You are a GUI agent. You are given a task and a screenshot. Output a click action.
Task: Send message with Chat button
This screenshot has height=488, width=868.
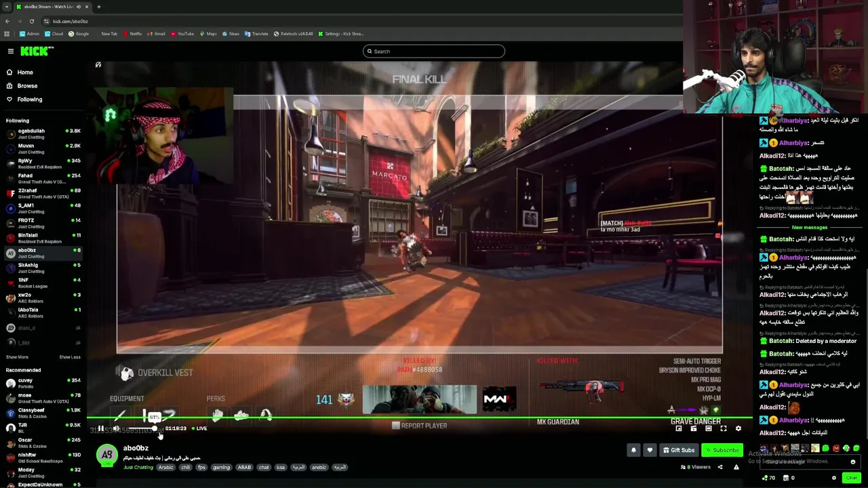point(852,478)
